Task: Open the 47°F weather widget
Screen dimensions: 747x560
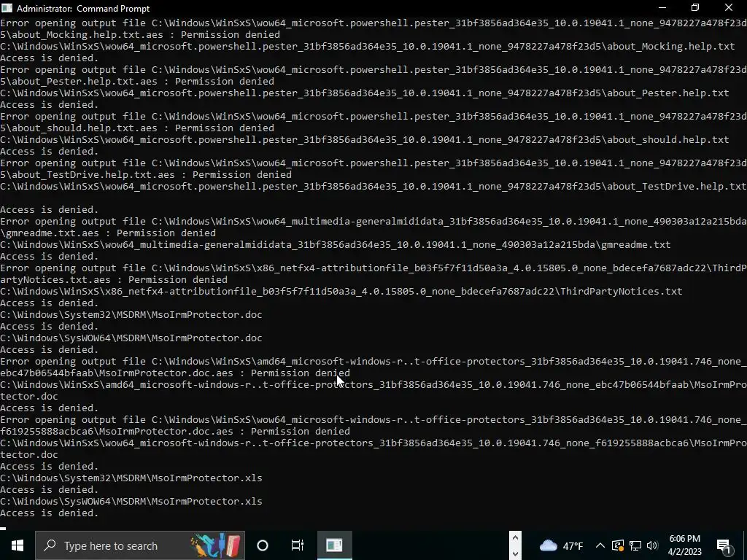Action: (x=562, y=545)
